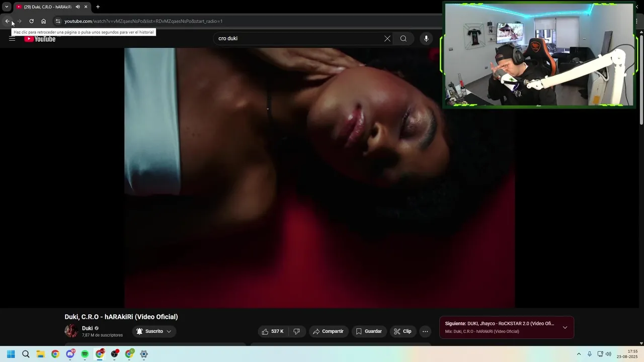Click the browser forward arrow
Viewport: 644px width, 362px height.
point(19,21)
